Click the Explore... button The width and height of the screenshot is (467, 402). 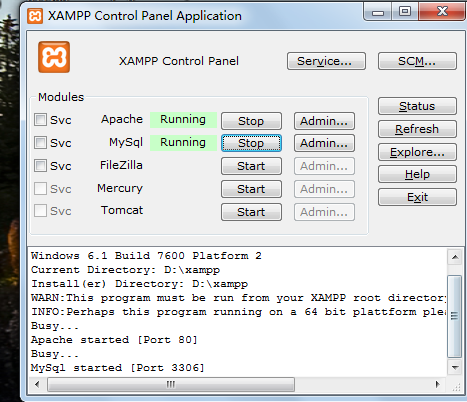coord(417,152)
